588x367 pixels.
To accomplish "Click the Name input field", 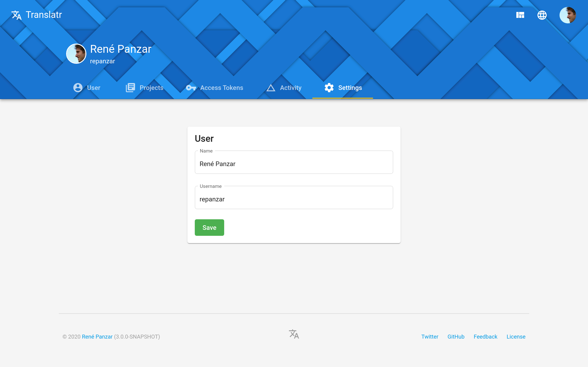I will pyautogui.click(x=294, y=164).
